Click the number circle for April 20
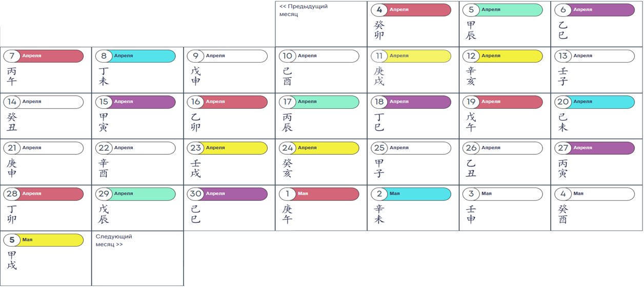The image size is (644, 287). (x=562, y=102)
